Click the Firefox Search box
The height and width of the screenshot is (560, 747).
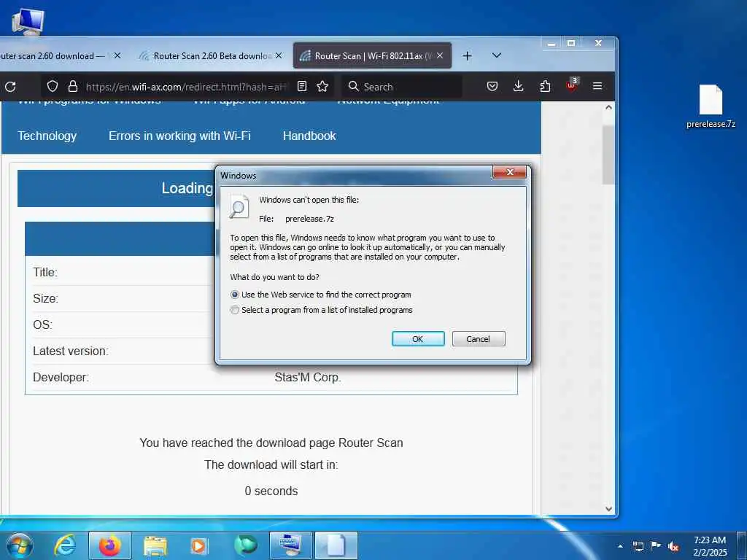tap(401, 86)
